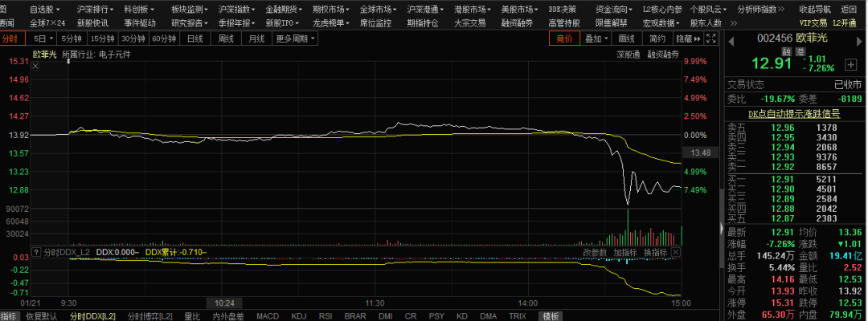868x321 pixels.
Task: Open L2开通 link
Action: click(844, 23)
